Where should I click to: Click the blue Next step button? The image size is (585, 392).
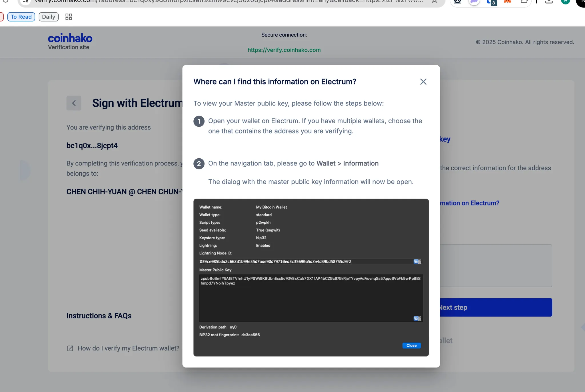[496, 307]
